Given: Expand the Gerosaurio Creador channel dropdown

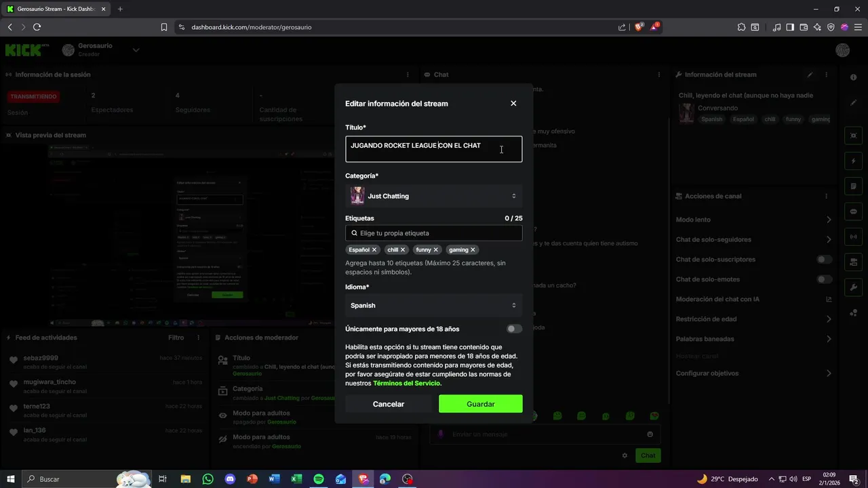Looking at the screenshot, I should click(x=136, y=49).
